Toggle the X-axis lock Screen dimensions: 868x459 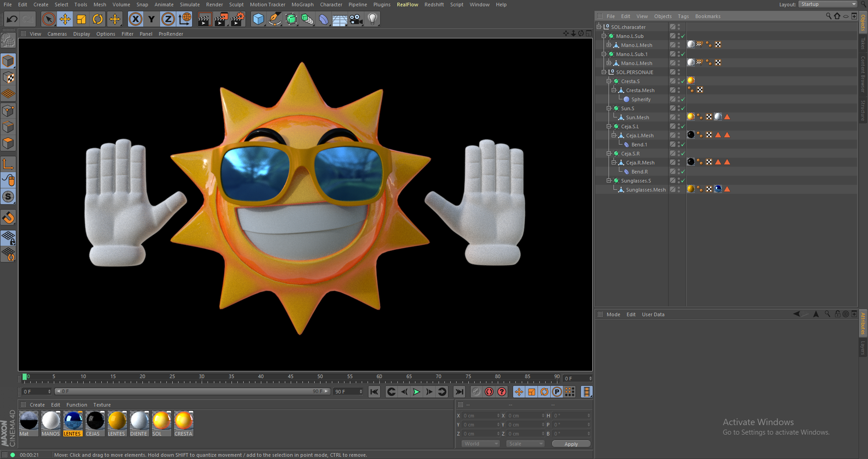pos(135,19)
